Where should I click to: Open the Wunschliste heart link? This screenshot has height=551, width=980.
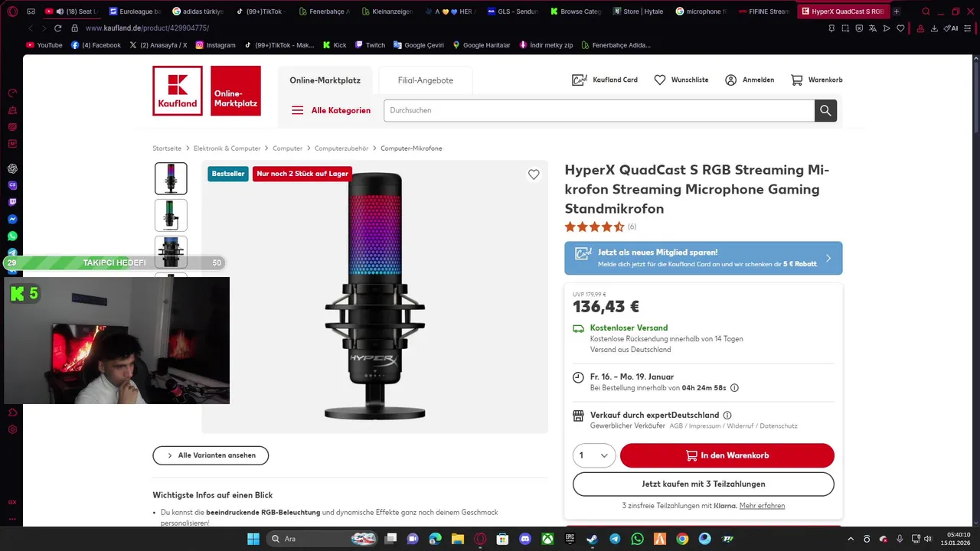point(681,80)
